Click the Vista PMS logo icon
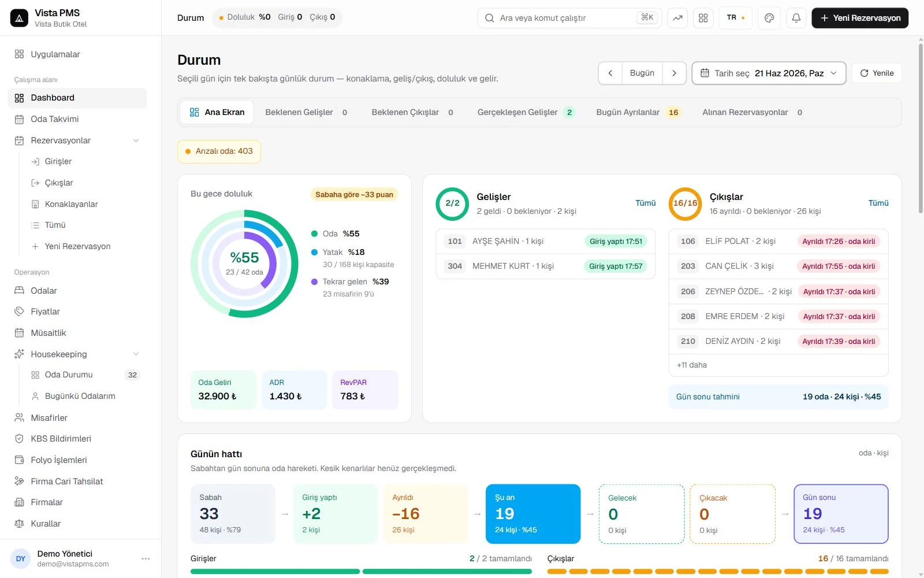 coord(19,18)
